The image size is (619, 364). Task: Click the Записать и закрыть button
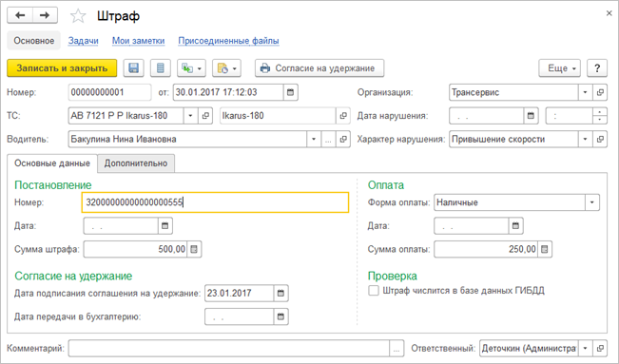click(62, 67)
